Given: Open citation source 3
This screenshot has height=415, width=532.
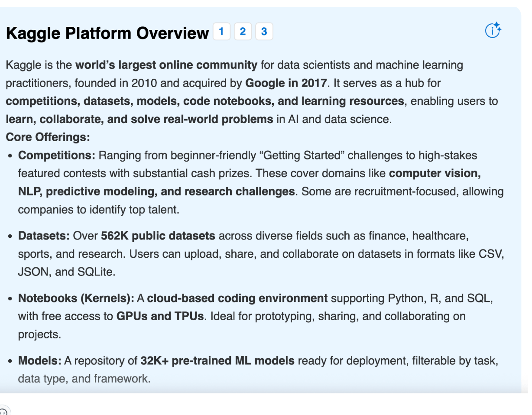Looking at the screenshot, I should (264, 32).
